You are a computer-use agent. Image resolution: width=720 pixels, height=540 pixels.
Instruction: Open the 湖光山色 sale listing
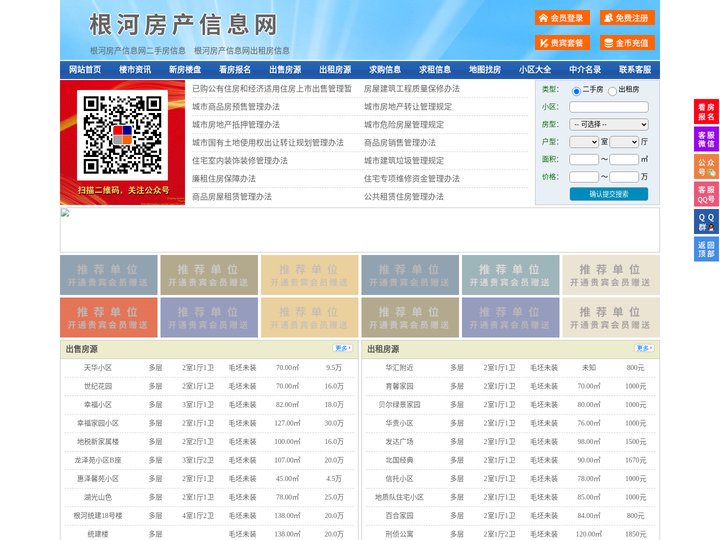[x=98, y=497]
